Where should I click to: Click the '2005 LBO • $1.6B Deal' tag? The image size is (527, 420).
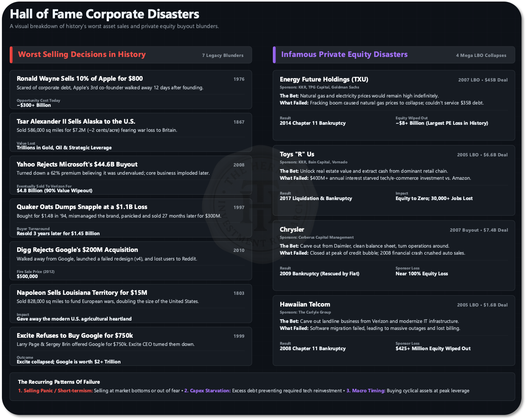483,305
